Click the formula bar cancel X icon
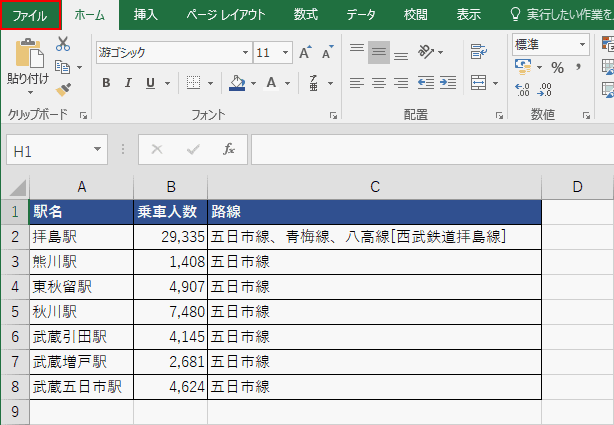Image resolution: width=614 pixels, height=425 pixels. click(157, 149)
